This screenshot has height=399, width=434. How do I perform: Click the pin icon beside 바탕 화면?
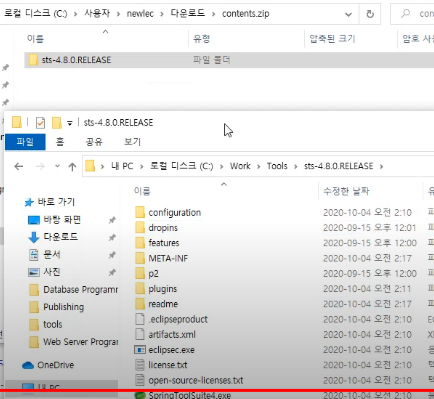tap(112, 220)
